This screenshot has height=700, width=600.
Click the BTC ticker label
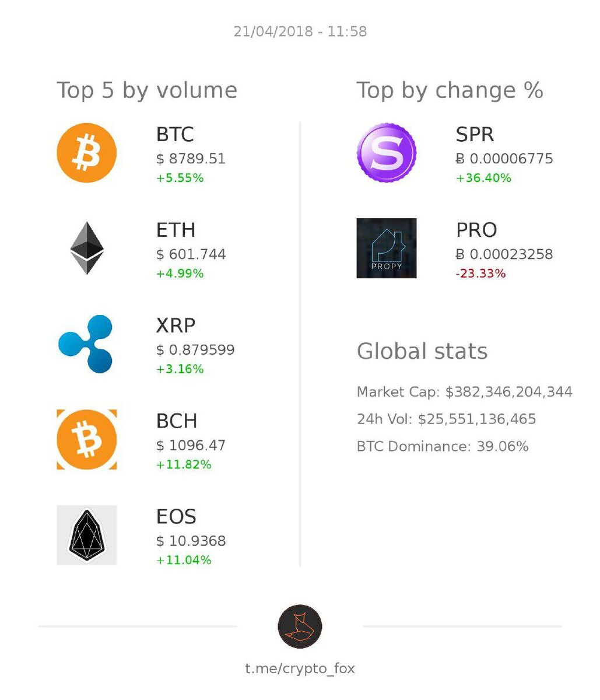point(175,134)
